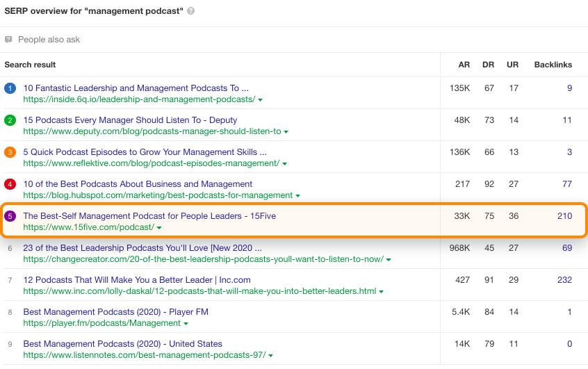The image size is (588, 369).
Task: Expand the inside.6q.io URL dropdown arrow
Action: [x=260, y=100]
